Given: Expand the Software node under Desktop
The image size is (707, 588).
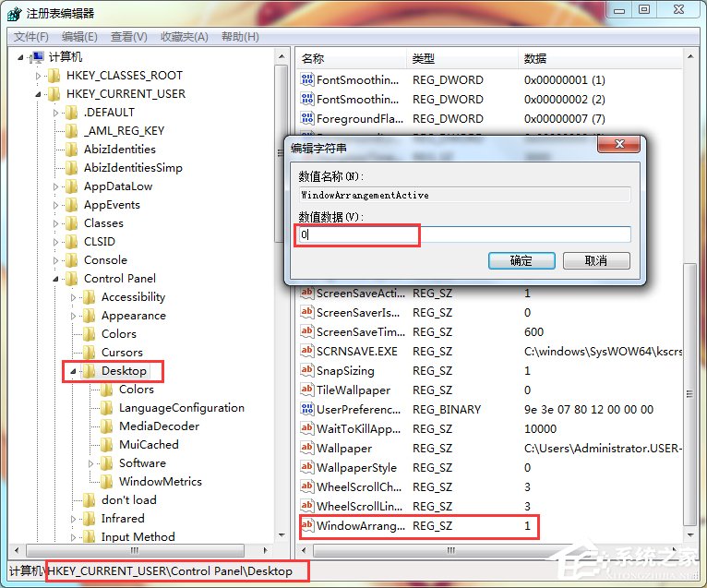Looking at the screenshot, I should point(90,463).
